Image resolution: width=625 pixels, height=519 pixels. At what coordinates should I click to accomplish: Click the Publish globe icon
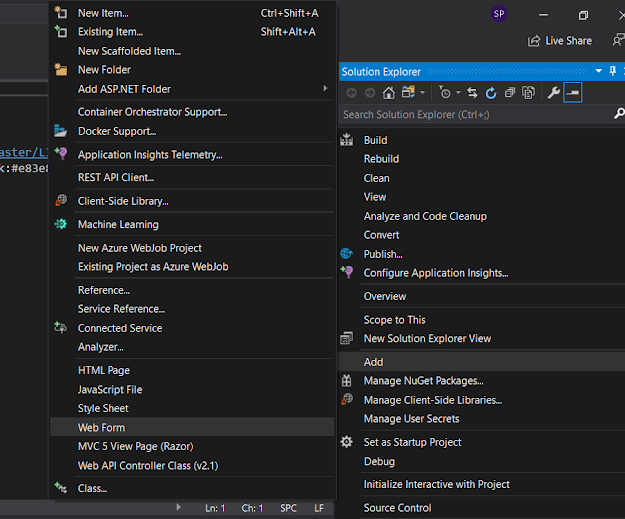[346, 254]
